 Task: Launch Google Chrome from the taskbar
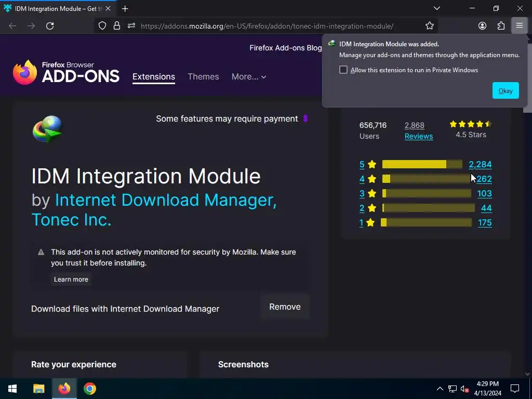[x=89, y=389]
